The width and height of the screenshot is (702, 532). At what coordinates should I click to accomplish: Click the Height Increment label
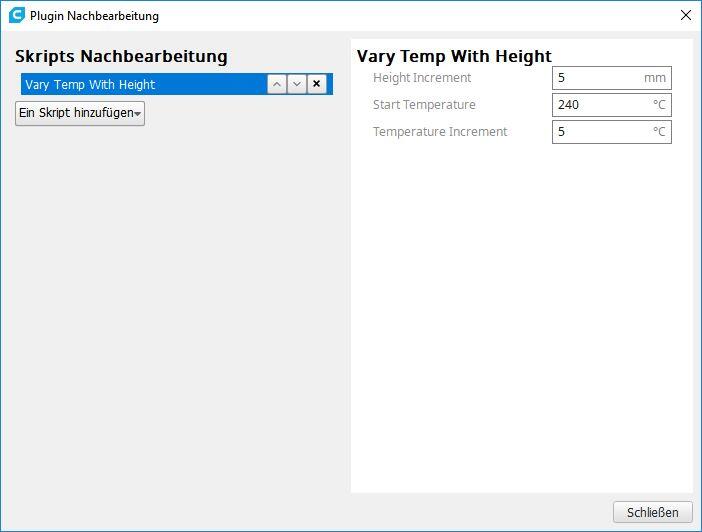click(421, 78)
